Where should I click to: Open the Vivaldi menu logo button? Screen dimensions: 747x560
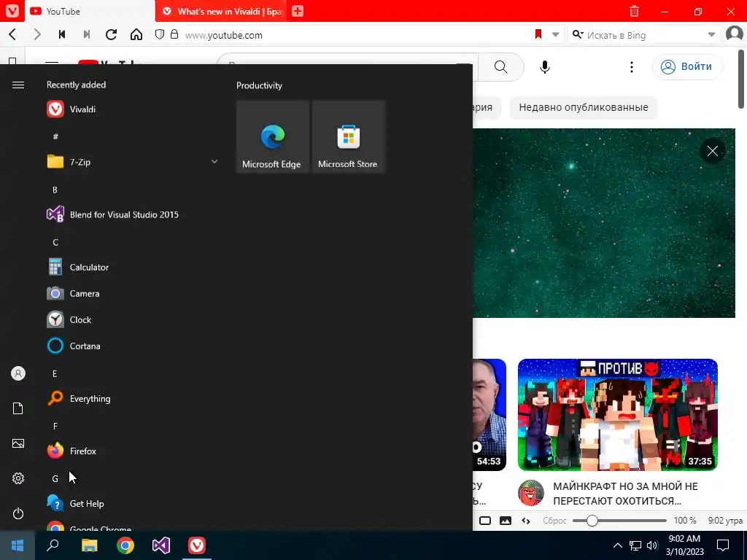coord(12,11)
